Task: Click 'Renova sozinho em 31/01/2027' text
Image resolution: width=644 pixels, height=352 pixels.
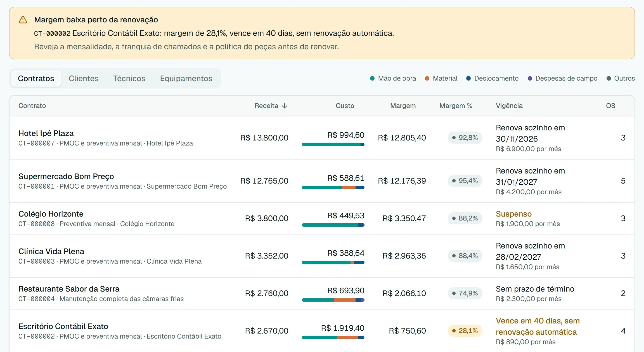Action: [530, 176]
